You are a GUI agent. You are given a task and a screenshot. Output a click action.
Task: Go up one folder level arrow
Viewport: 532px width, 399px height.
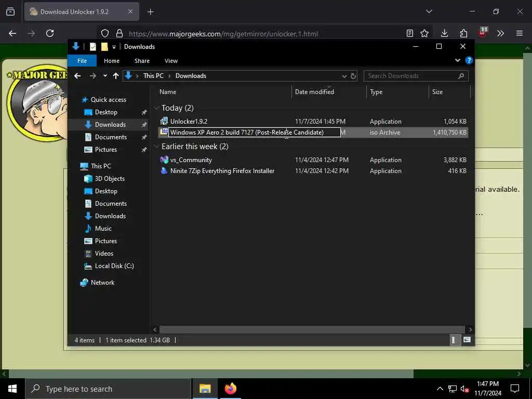(116, 76)
